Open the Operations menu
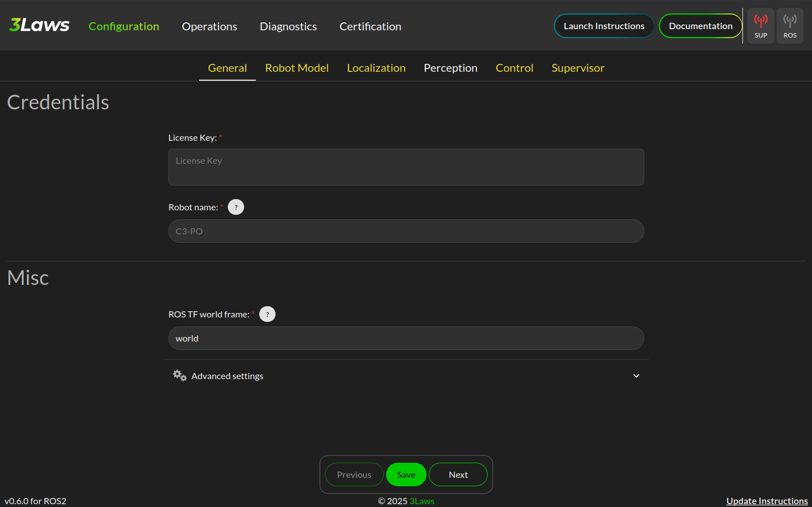 (x=209, y=26)
